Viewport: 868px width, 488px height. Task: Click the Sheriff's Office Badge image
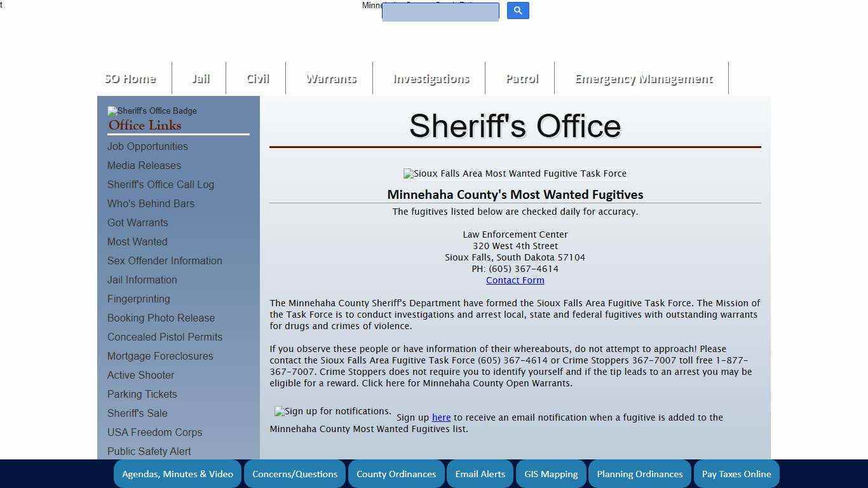click(152, 111)
